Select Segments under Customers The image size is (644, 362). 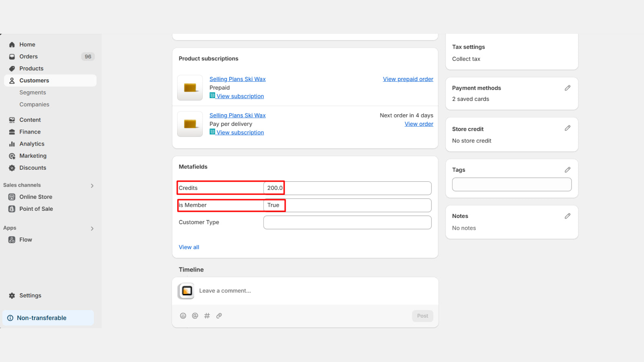(33, 92)
